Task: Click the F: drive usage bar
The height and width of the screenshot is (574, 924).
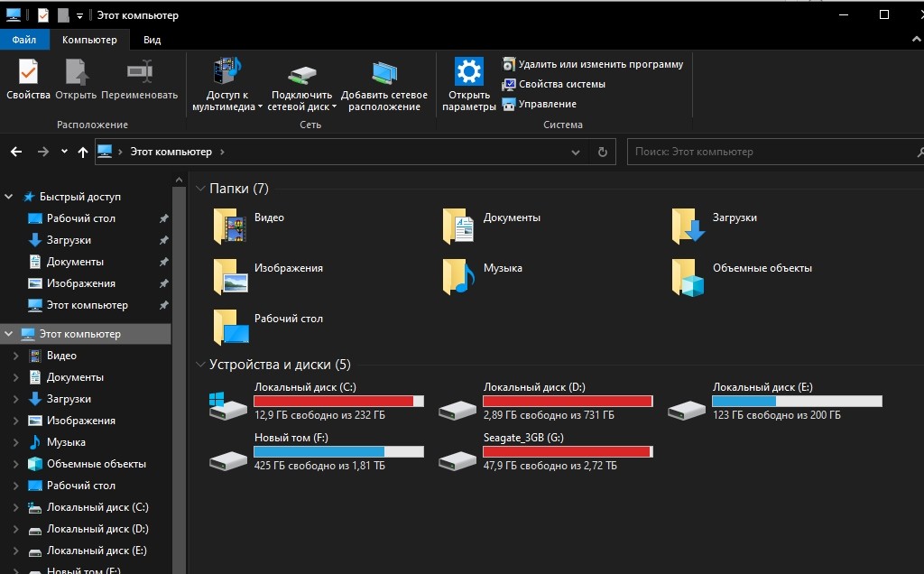Action: coord(339,452)
